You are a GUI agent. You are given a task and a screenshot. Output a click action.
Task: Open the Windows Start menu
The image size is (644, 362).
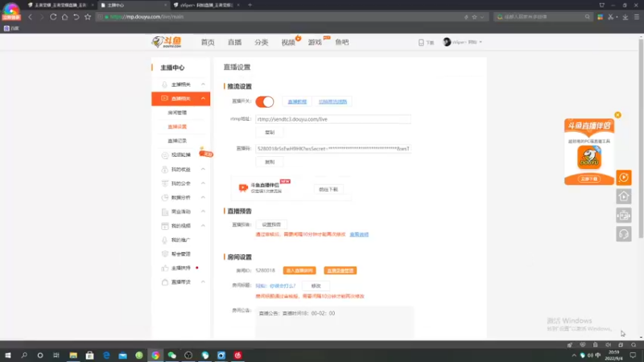pos(7,355)
